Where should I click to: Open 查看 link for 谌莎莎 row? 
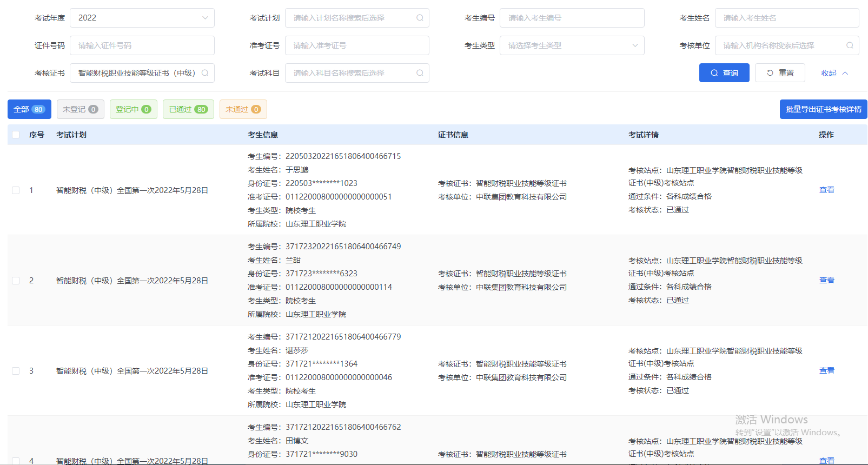coord(827,370)
